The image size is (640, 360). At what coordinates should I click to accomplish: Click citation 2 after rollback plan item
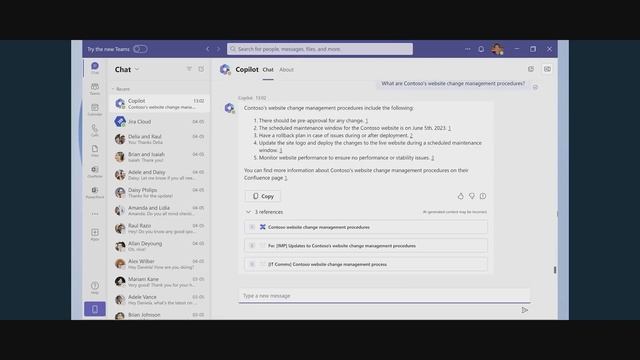point(411,136)
